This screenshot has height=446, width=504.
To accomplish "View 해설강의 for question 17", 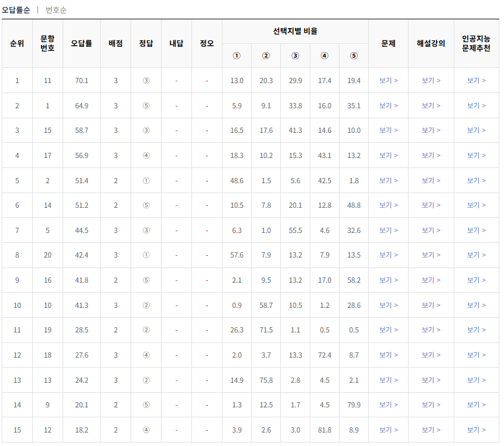I will (431, 155).
